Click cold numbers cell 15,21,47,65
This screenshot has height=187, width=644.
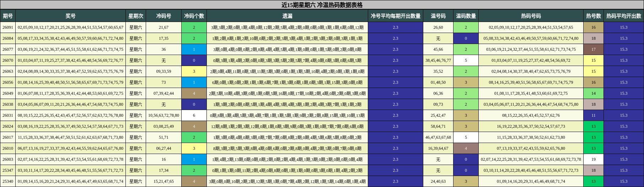click(x=163, y=181)
